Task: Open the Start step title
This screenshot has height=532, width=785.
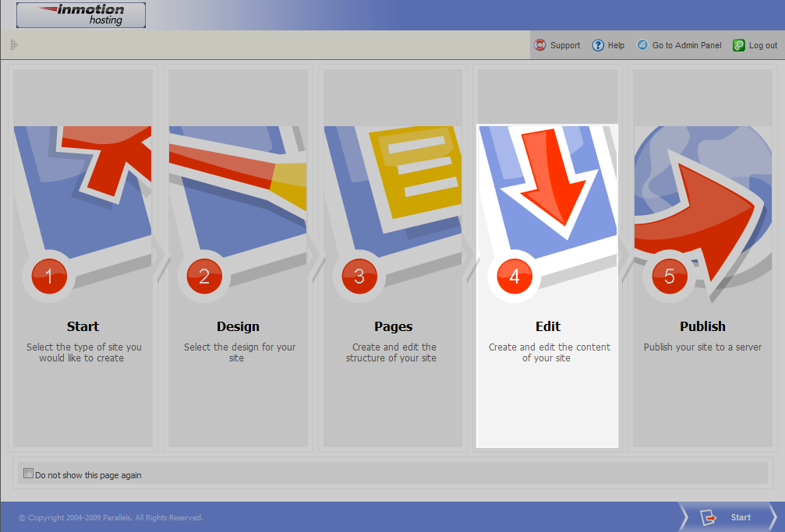Action: tap(83, 326)
